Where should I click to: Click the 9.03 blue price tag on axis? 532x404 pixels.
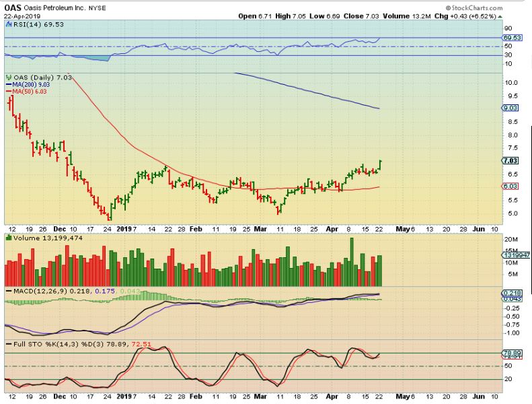click(x=510, y=108)
